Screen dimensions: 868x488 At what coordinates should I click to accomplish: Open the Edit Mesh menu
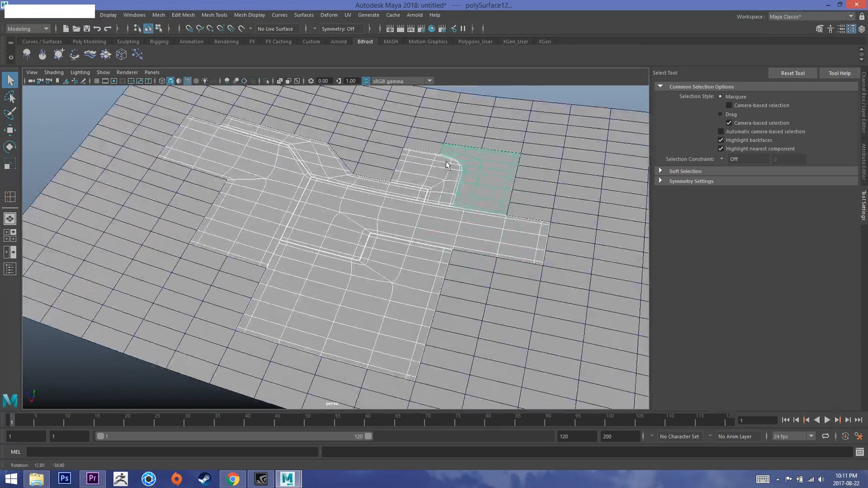point(183,15)
